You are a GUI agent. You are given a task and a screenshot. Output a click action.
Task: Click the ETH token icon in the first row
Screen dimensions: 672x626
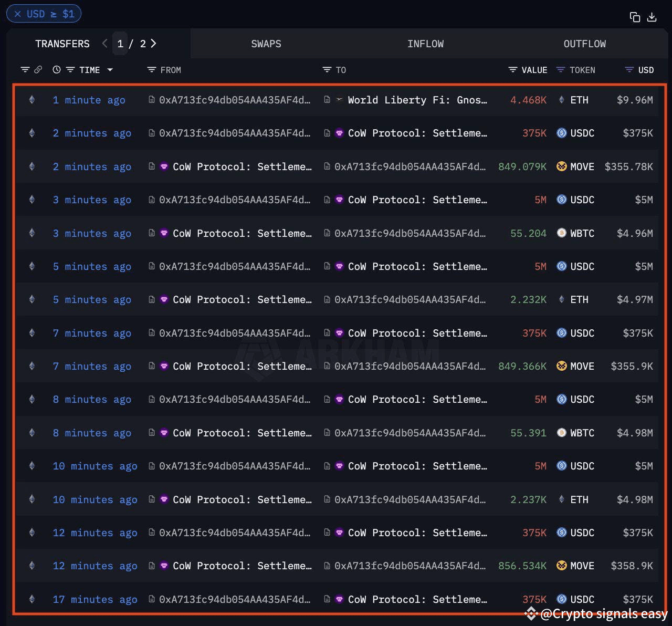click(x=561, y=100)
